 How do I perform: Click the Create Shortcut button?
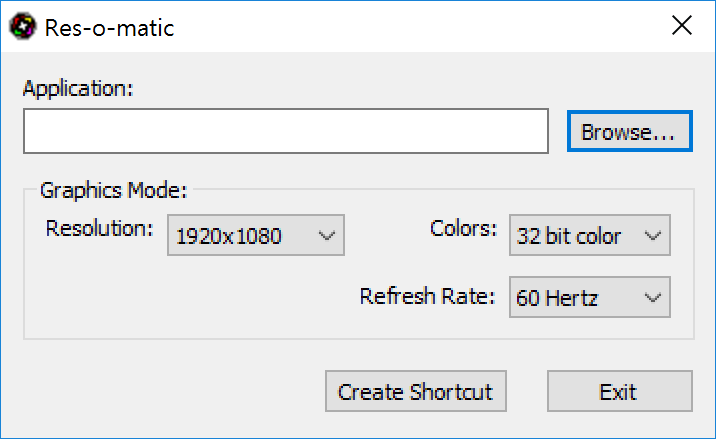[416, 391]
